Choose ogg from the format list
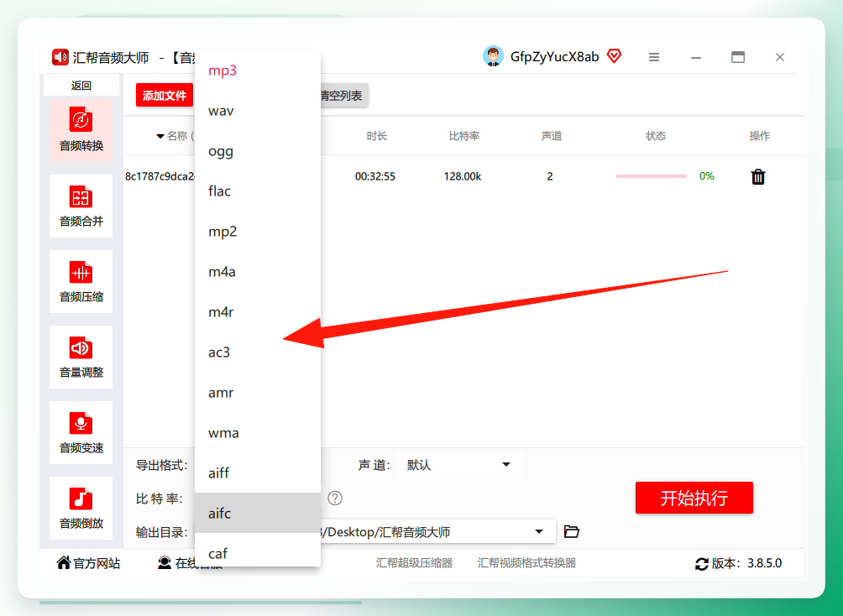 click(x=258, y=151)
